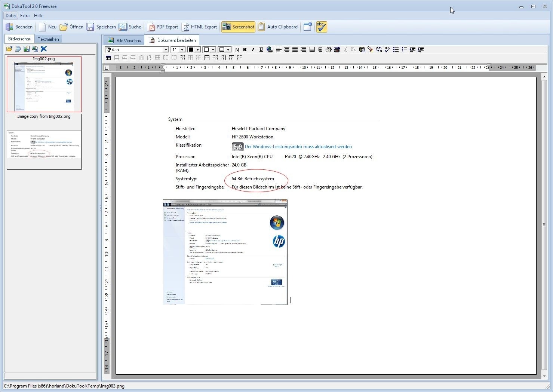553x392 pixels.
Task: Paste from clipboard in the editor toolbar
Action: (x=362, y=49)
